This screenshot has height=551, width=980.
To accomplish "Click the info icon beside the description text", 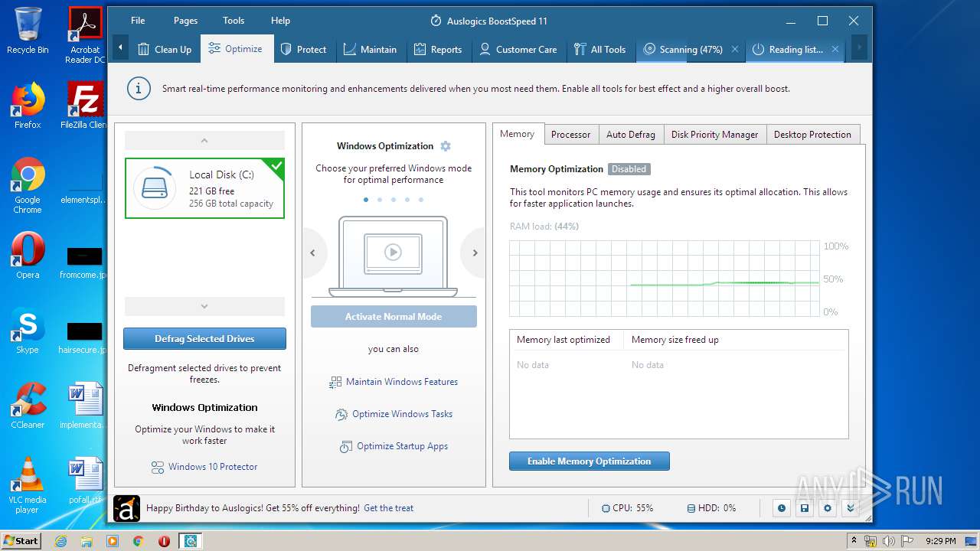I will point(138,89).
